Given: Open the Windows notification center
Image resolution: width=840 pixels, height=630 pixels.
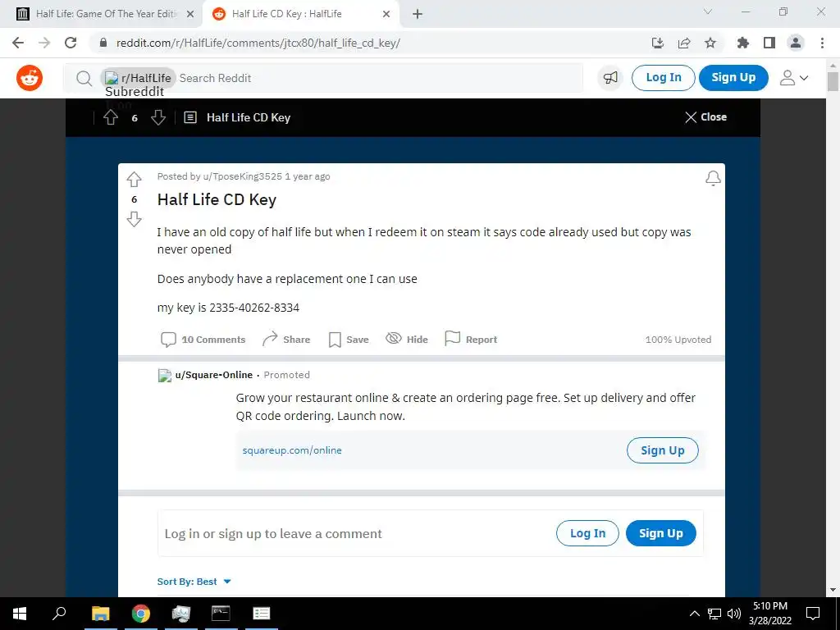Looking at the screenshot, I should (x=813, y=614).
